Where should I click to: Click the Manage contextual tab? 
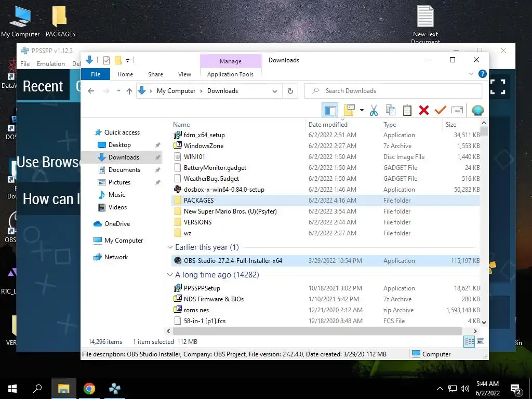[230, 61]
